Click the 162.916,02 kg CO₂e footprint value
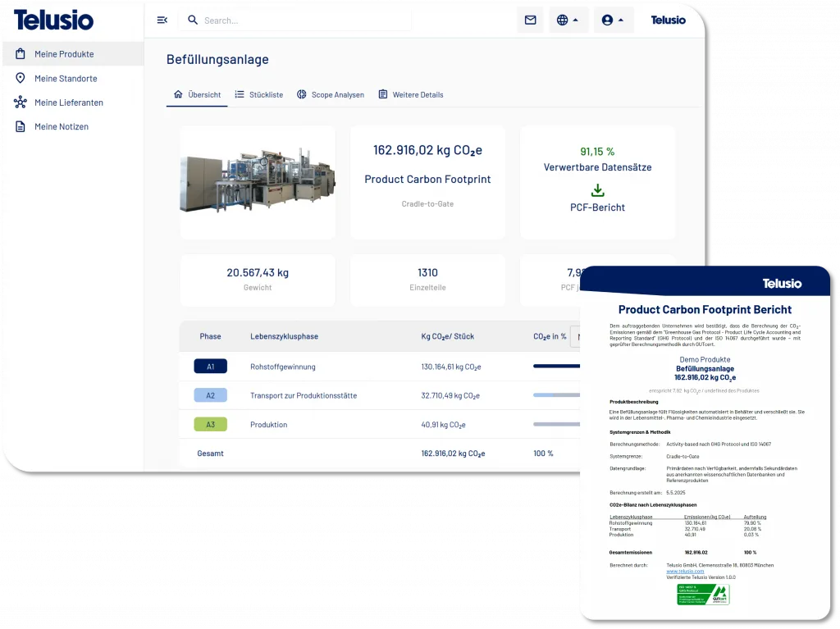The image size is (840, 629). [427, 151]
